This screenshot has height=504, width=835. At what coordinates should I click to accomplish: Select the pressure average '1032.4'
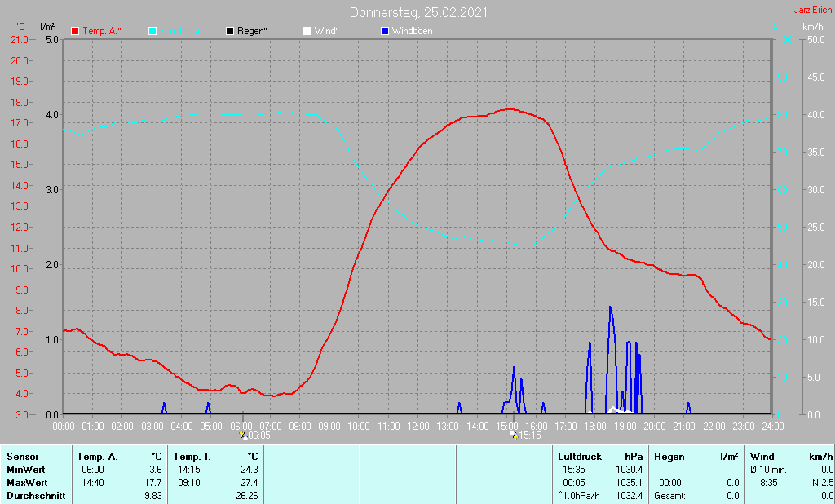click(630, 496)
